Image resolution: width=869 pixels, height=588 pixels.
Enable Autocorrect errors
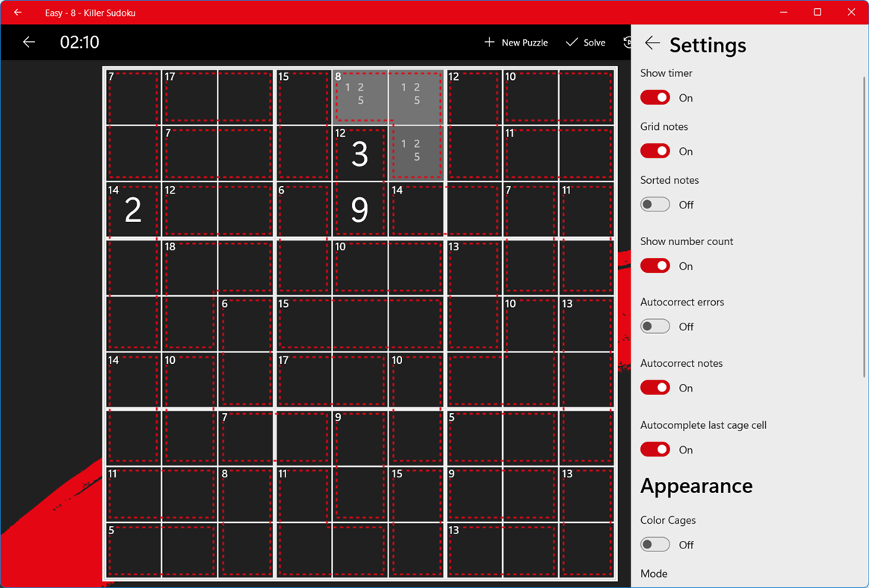(x=655, y=327)
